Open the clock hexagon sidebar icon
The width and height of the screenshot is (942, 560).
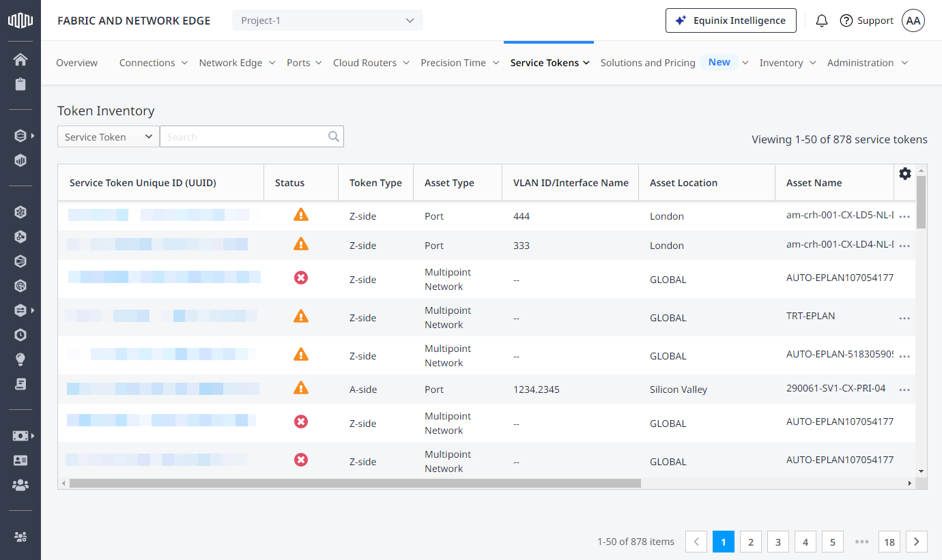point(20,335)
